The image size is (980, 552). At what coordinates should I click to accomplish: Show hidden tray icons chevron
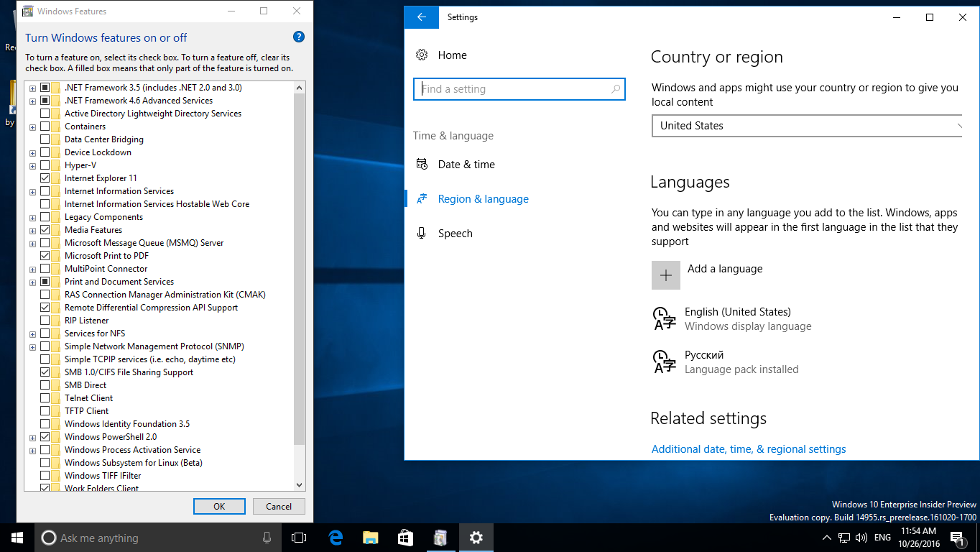click(827, 538)
